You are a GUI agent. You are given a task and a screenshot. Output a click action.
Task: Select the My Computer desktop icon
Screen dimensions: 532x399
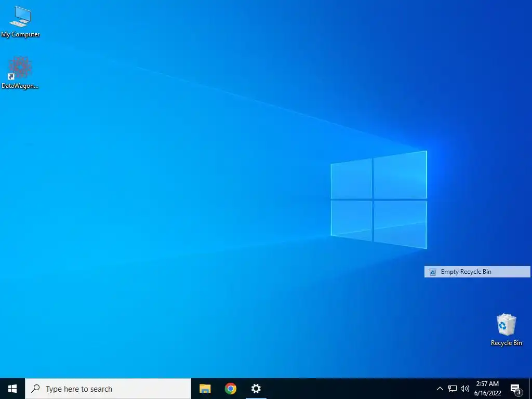coord(20,21)
